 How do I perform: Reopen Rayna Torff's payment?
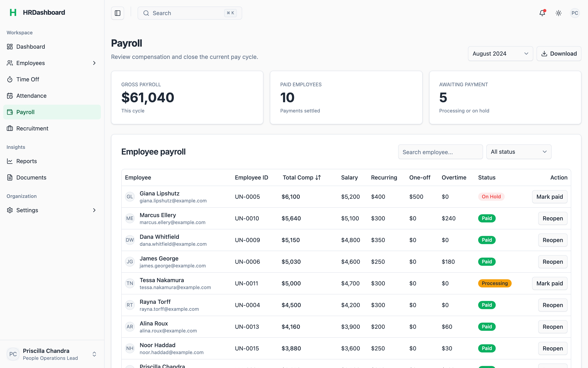click(553, 305)
